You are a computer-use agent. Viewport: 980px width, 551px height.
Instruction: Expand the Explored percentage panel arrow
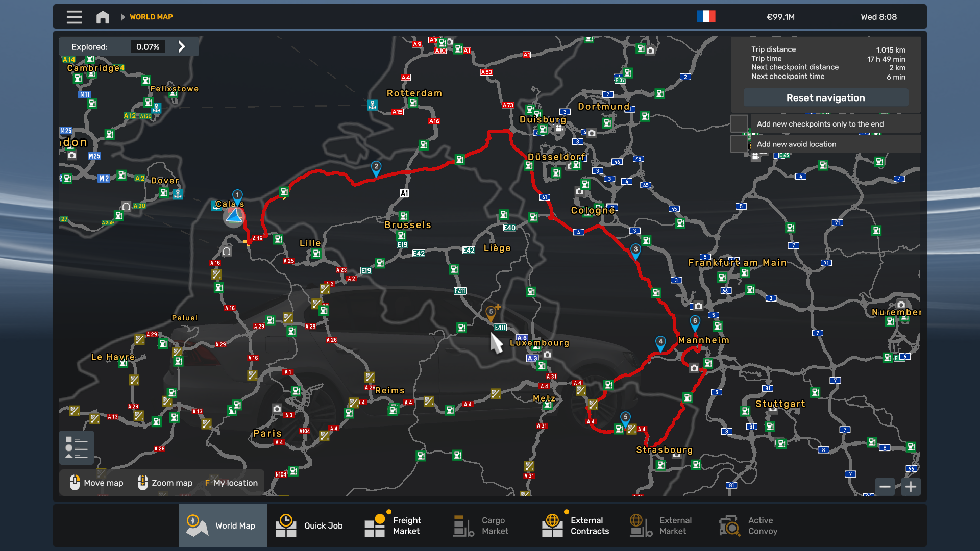[182, 47]
